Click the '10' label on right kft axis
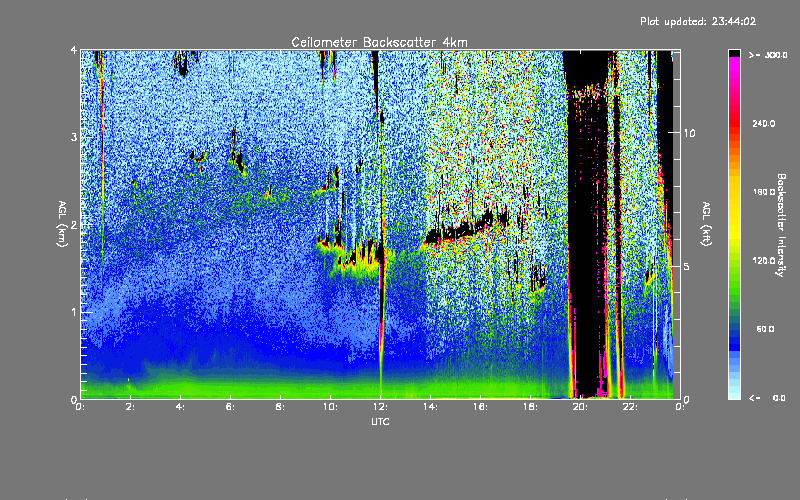Viewport: 800px width, 500px height. coord(689,133)
